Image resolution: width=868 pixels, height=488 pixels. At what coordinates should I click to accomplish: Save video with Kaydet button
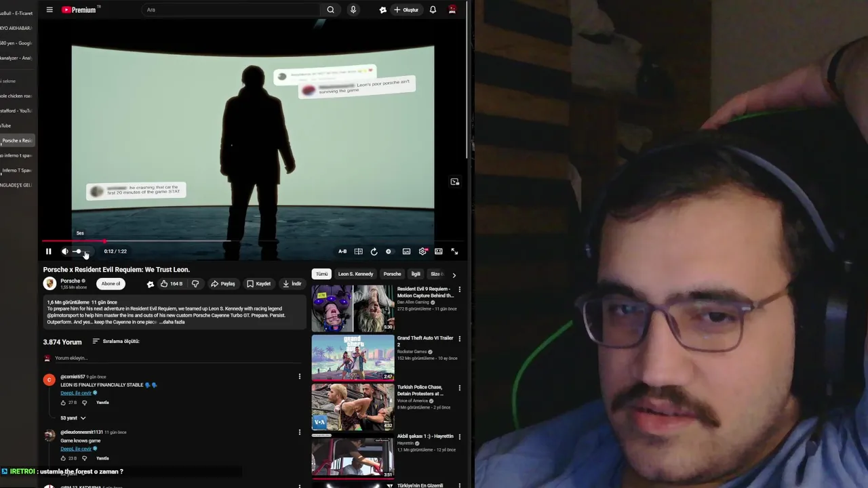[x=259, y=284]
